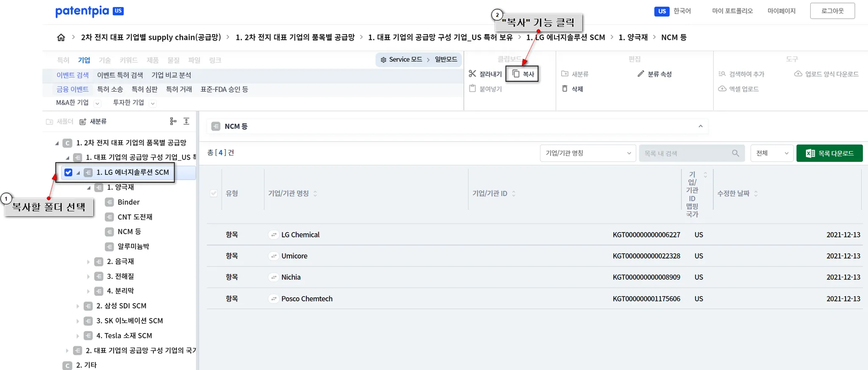Toggle the select-all checkbox in table header

coord(214,193)
